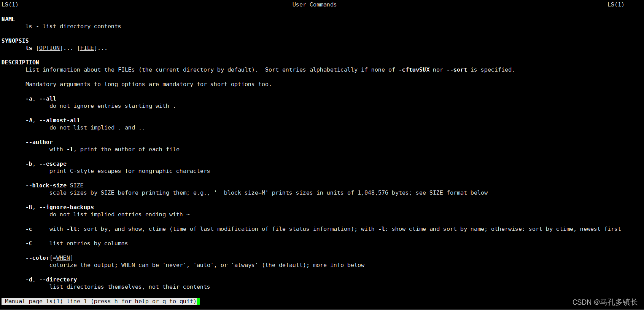Click the '-c' lowercase option
644x310 pixels.
click(x=29, y=229)
